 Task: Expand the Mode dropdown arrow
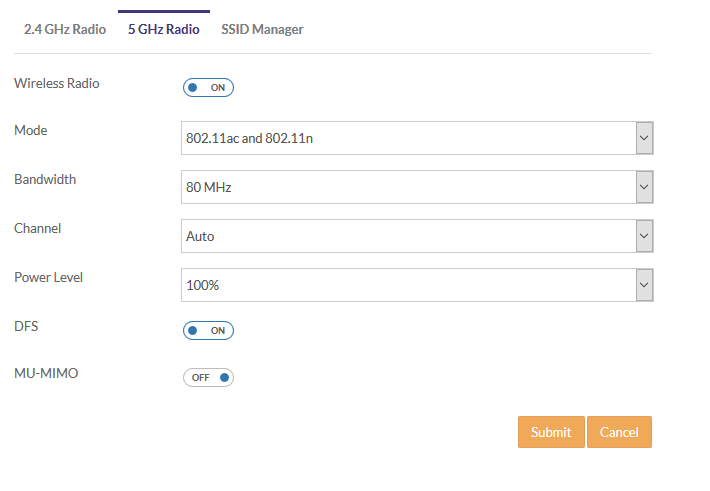(x=644, y=138)
